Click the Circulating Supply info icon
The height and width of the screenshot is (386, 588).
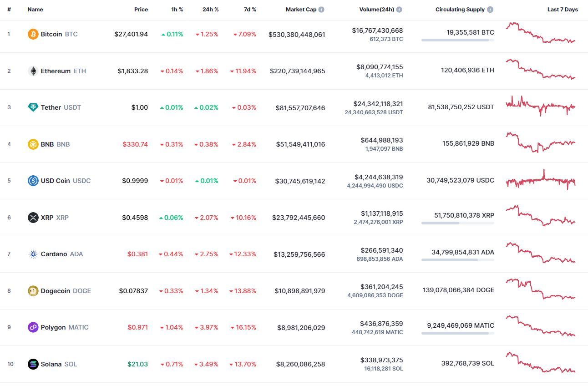click(490, 10)
